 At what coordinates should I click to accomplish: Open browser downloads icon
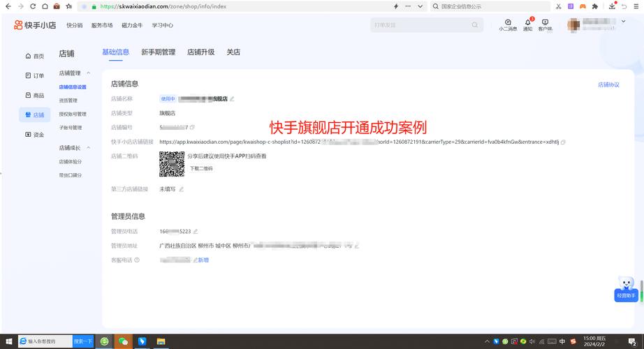pyautogui.click(x=612, y=6)
